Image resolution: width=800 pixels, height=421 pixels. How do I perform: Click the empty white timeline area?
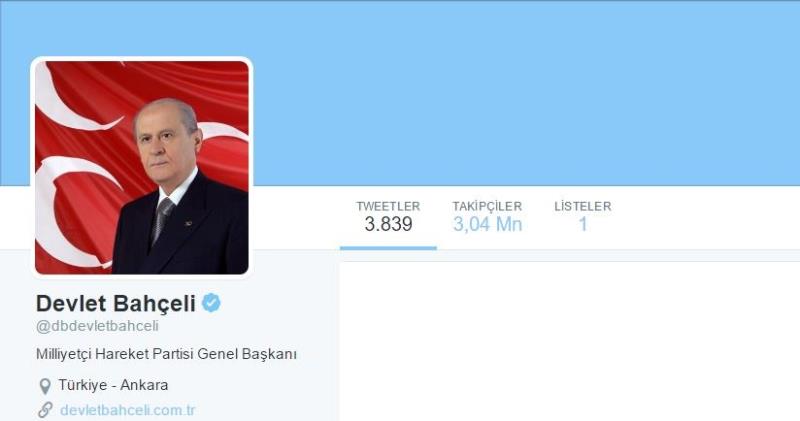coord(569,341)
